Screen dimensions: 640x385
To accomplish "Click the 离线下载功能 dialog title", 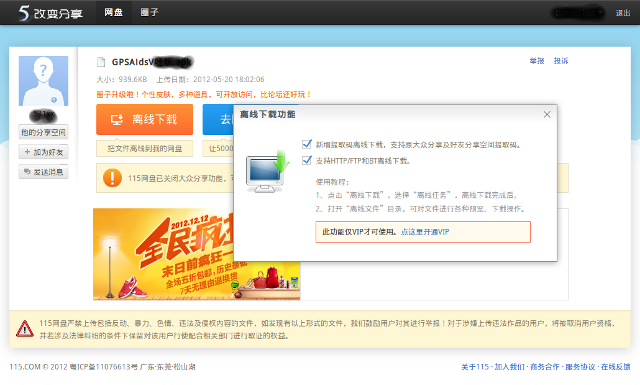I will 268,114.
